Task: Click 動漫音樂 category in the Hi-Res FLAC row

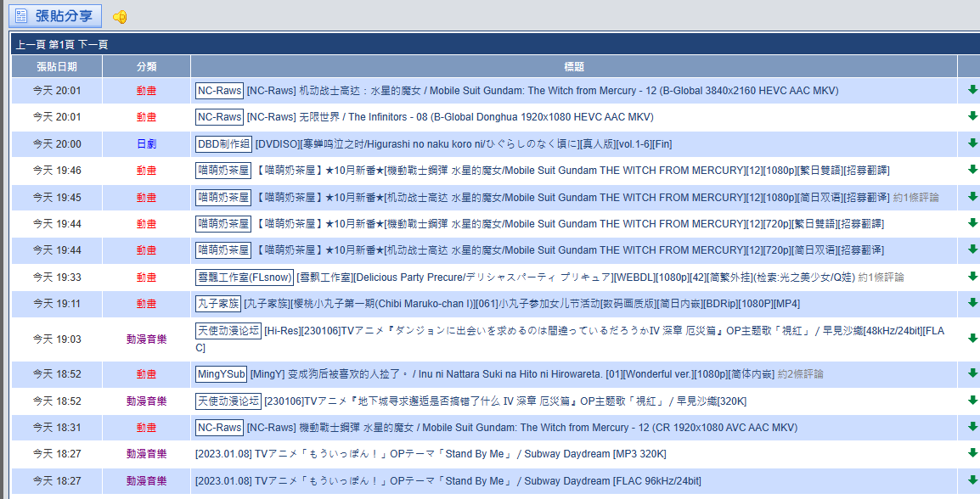Action: click(146, 339)
